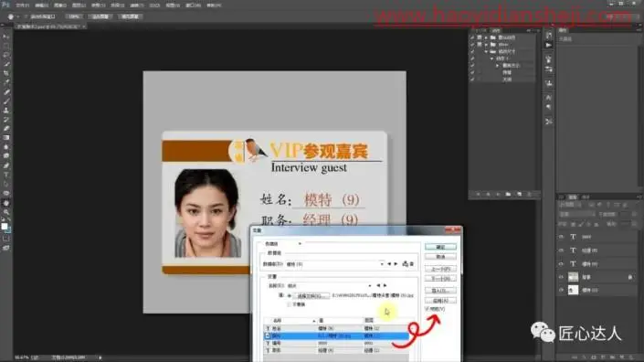Click the Previous data set button (P)
Viewport: 644px width, 362px height.
point(440,269)
